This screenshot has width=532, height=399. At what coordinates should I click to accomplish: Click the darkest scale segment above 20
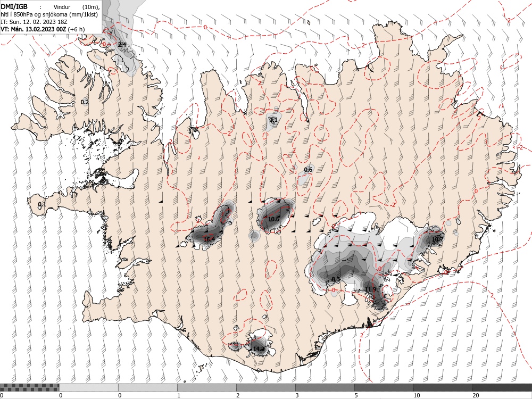point(502,387)
